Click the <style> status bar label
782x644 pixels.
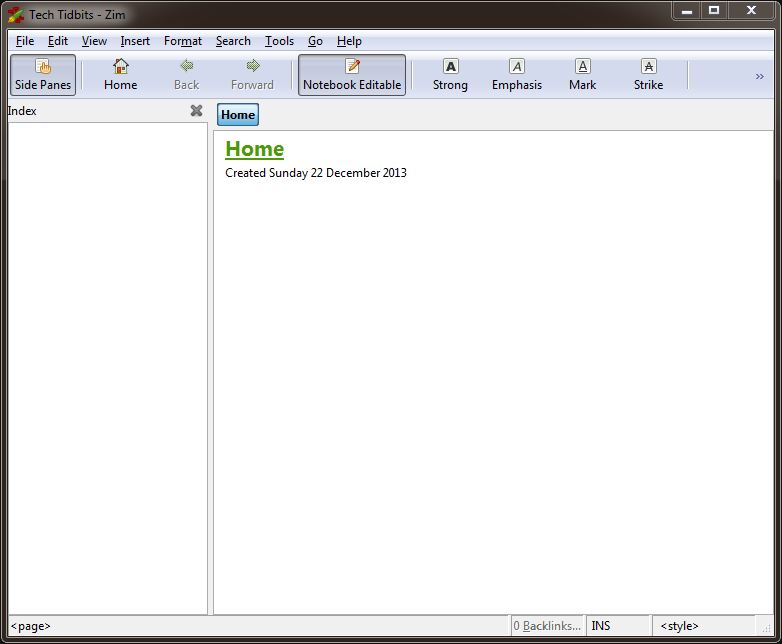[x=679, y=626]
